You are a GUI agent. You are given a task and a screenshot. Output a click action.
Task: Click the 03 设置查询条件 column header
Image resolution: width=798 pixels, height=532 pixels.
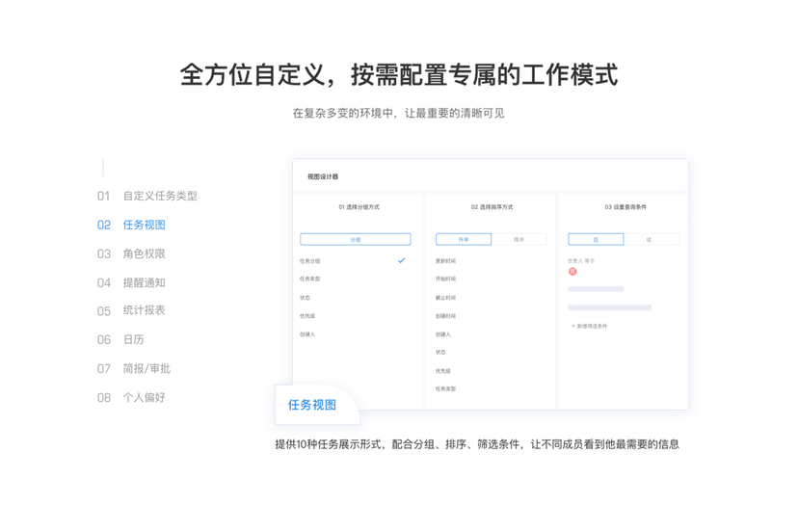click(625, 207)
